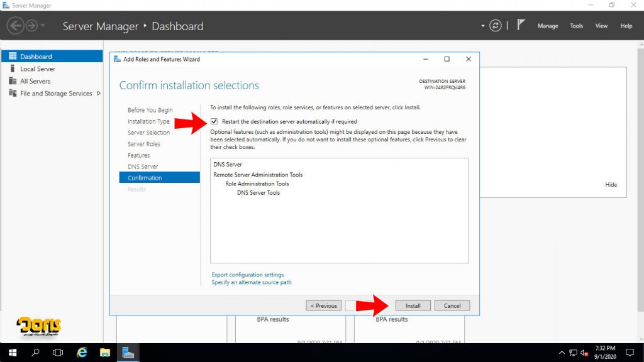This screenshot has width=644, height=362.
Task: Click the destination server name WIN-24B2FRQV4R6
Action: (445, 87)
